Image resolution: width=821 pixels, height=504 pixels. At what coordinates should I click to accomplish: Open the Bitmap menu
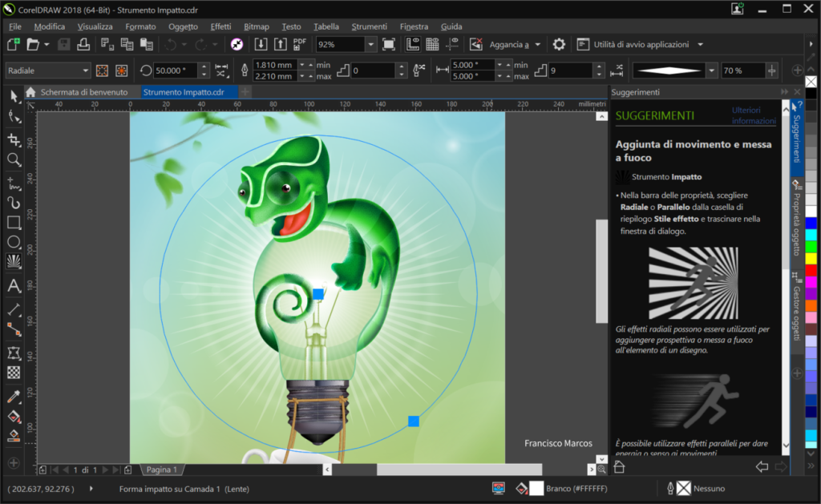(x=256, y=26)
